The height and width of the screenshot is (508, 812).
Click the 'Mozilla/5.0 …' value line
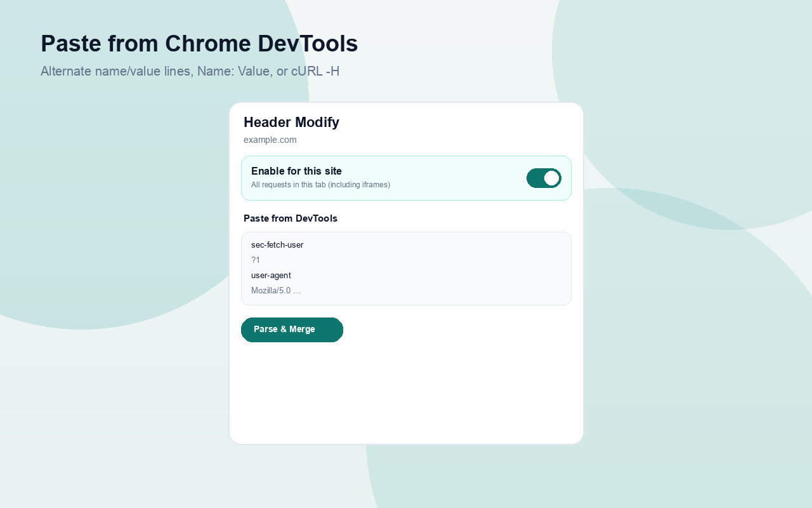point(276,291)
